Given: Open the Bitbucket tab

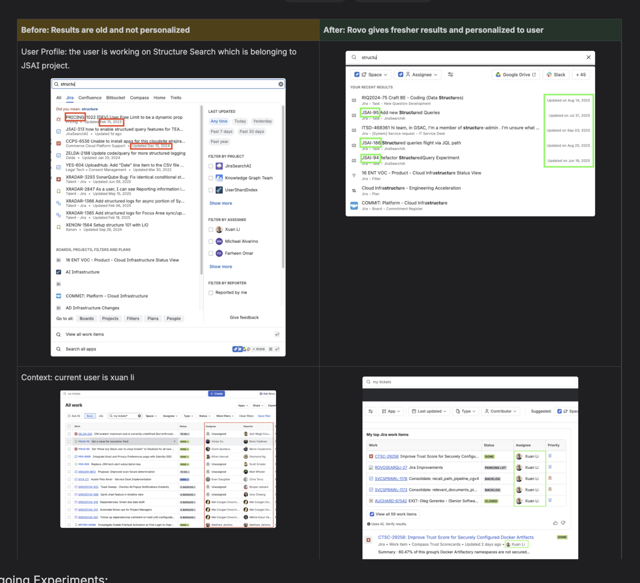Looking at the screenshot, I should [116, 98].
